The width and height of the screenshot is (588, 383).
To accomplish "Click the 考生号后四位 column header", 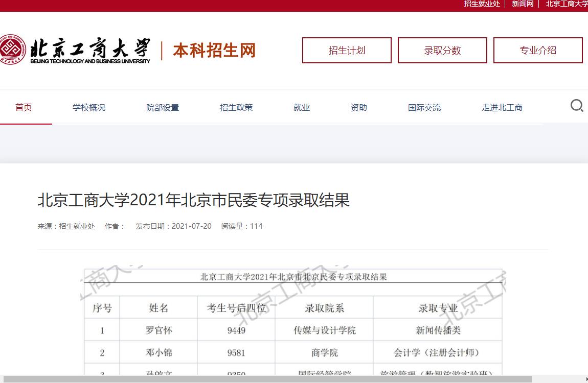I will (x=236, y=308).
